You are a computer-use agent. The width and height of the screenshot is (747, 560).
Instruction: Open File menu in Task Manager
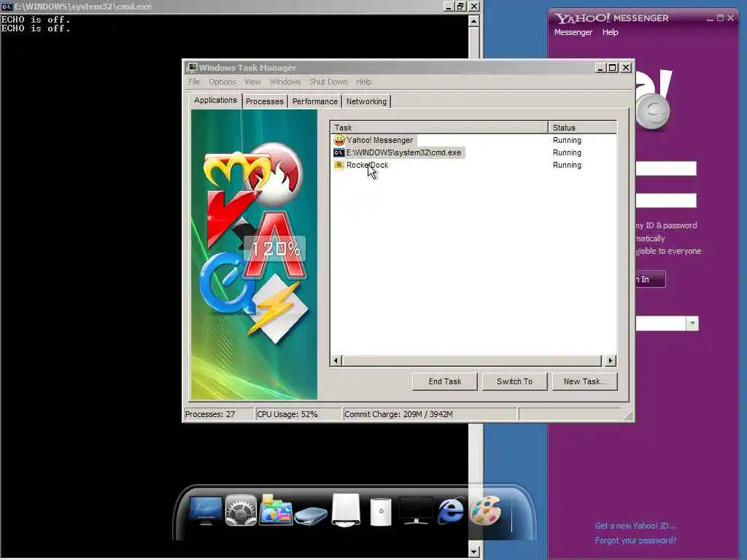[x=194, y=82]
